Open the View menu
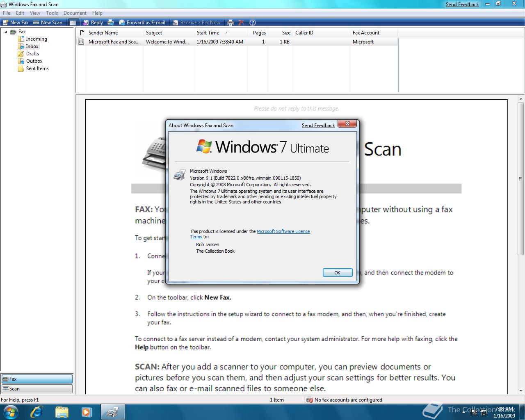This screenshot has height=420, width=525. 35,13
